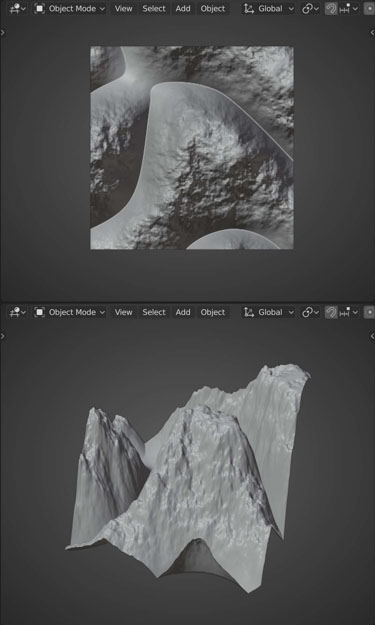This screenshot has width=375, height=625.
Task: Open editor type menu in bottom viewport
Action: pyautogui.click(x=18, y=312)
